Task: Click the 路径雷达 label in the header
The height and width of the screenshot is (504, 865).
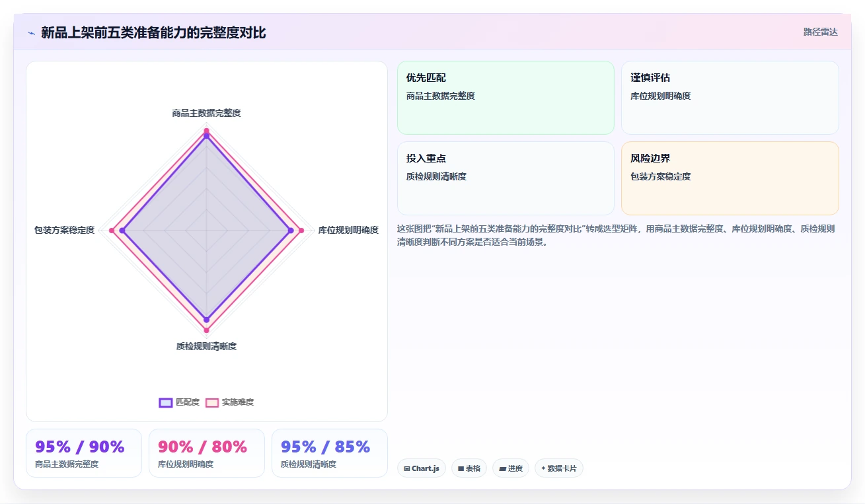Action: [x=821, y=32]
